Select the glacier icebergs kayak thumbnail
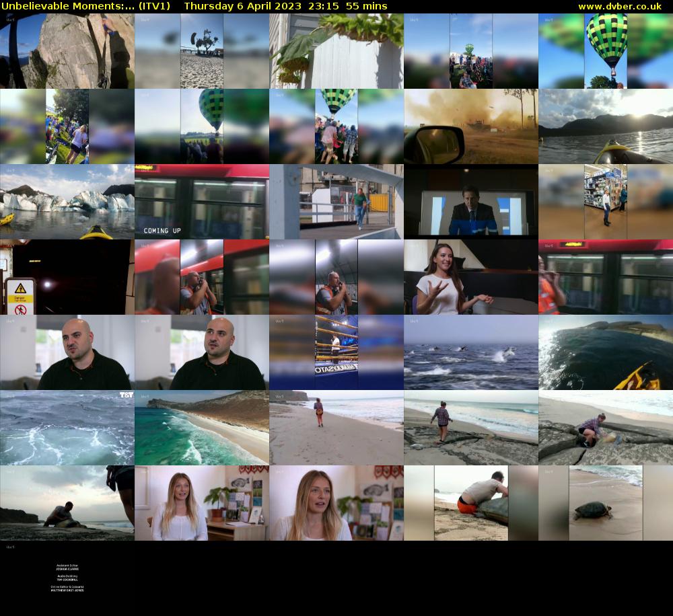 67,202
